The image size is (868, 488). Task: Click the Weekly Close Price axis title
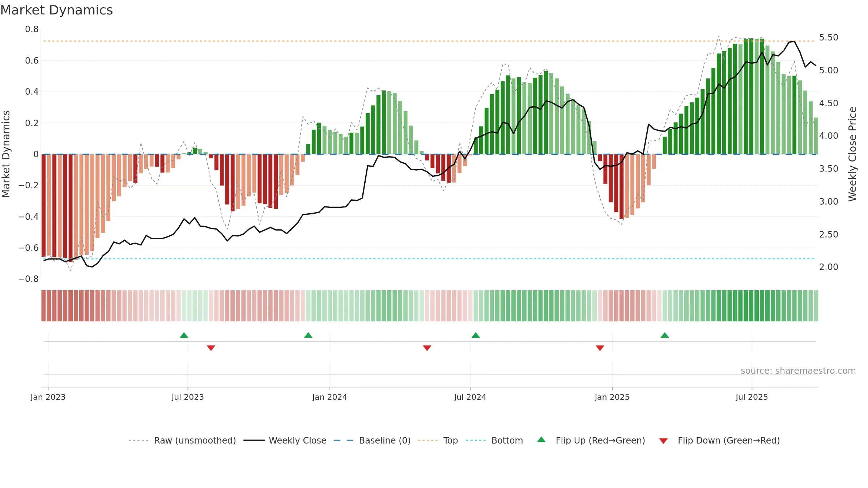tap(852, 154)
